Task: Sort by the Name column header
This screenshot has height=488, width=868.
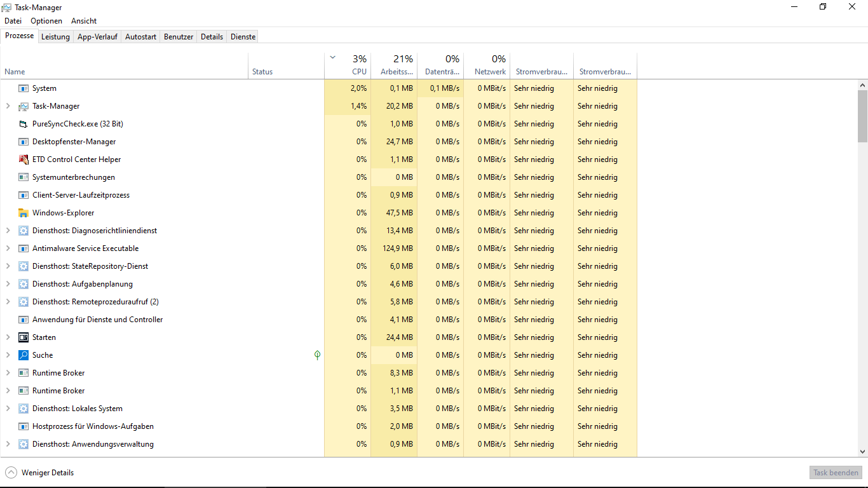Action: point(124,65)
